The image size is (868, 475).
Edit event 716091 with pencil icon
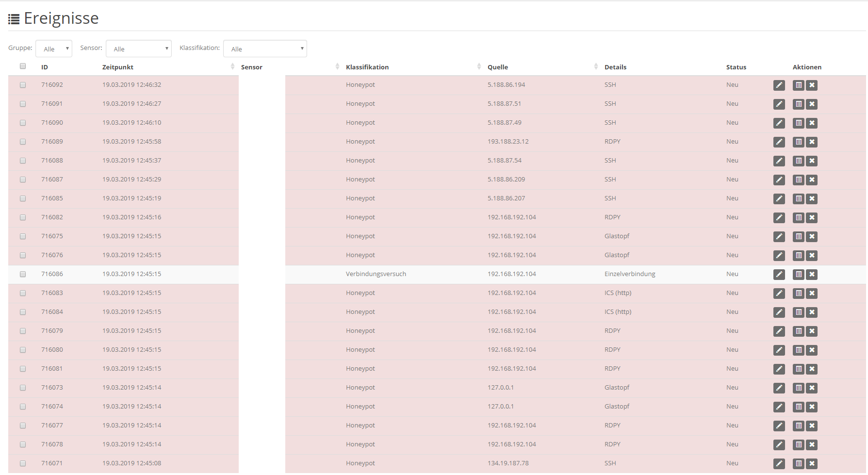tap(779, 104)
